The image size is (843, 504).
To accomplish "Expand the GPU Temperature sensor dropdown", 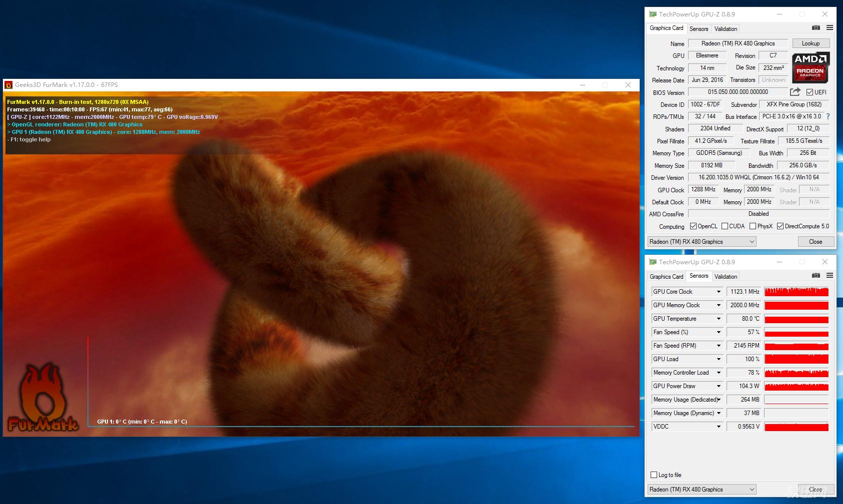I will point(719,319).
